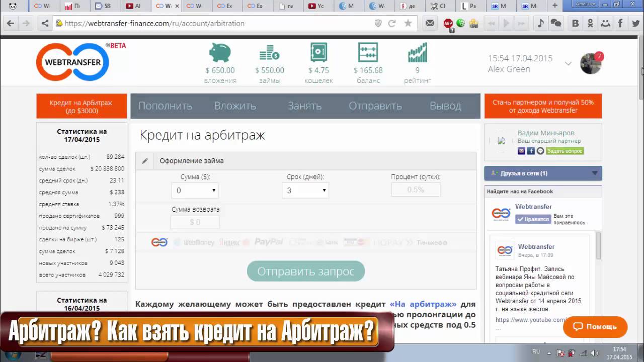Open the Срок (дней) dropdown
Screen dimensions: 644x362
point(305,191)
